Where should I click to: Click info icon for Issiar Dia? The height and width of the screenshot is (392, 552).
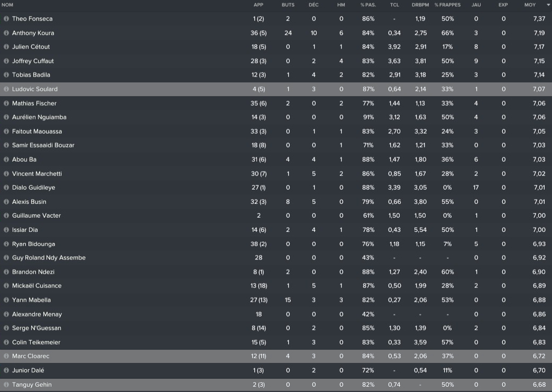point(6,230)
